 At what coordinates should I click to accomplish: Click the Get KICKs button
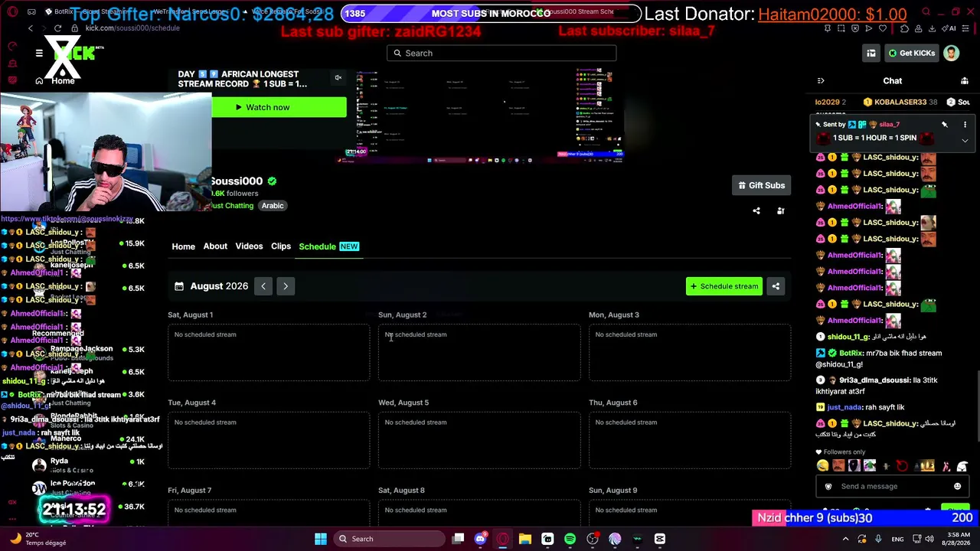click(911, 53)
